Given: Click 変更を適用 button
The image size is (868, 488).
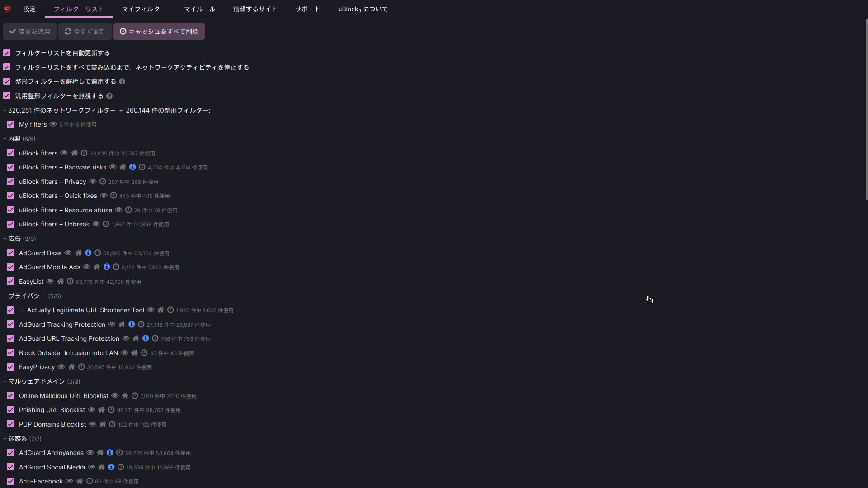Looking at the screenshot, I should 30,32.
